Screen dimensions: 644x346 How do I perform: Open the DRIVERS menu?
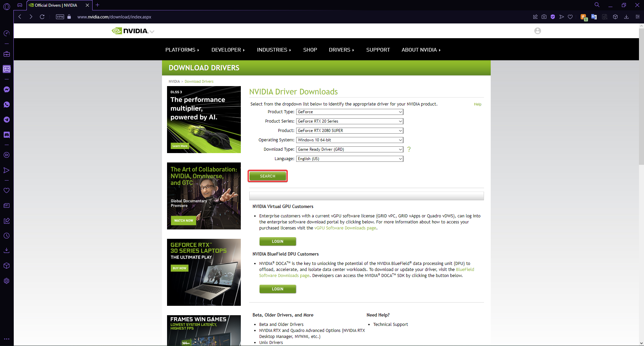click(341, 50)
